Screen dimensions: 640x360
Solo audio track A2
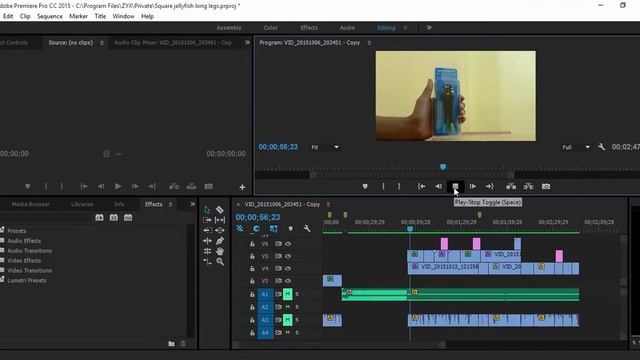pyautogui.click(x=297, y=307)
